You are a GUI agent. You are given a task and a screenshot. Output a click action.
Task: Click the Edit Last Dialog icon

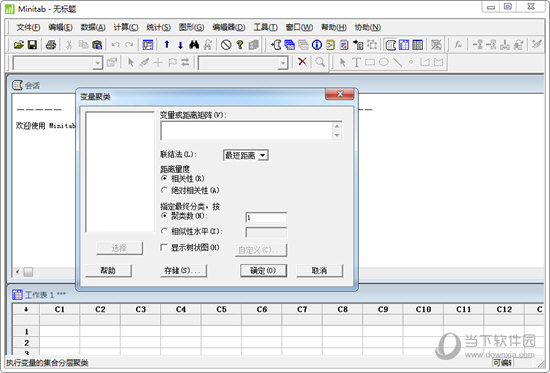(148, 45)
